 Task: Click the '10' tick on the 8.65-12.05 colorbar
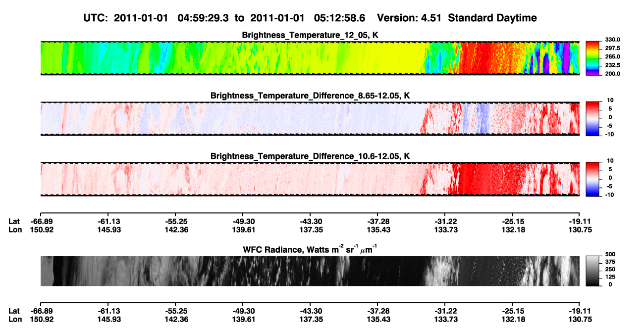coord(610,100)
